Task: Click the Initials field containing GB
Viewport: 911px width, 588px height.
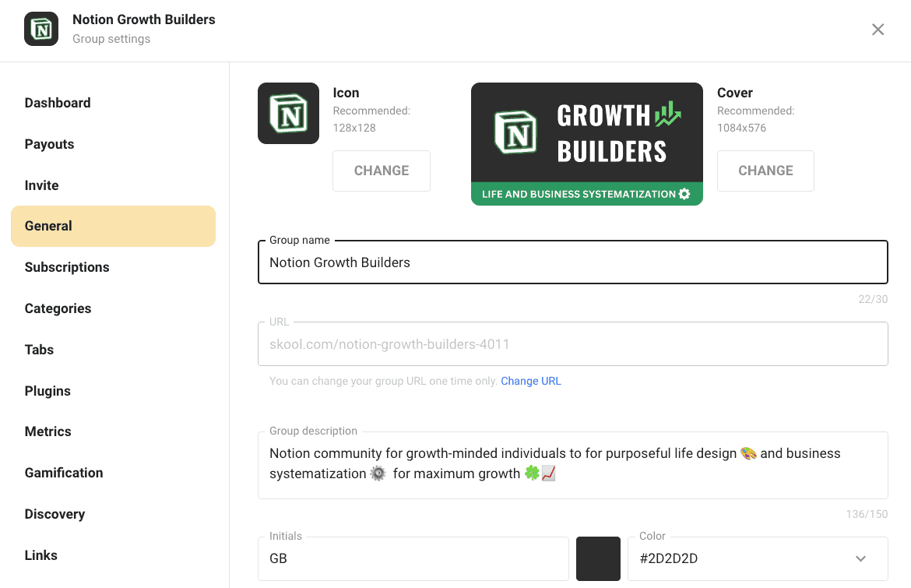Action: click(413, 559)
